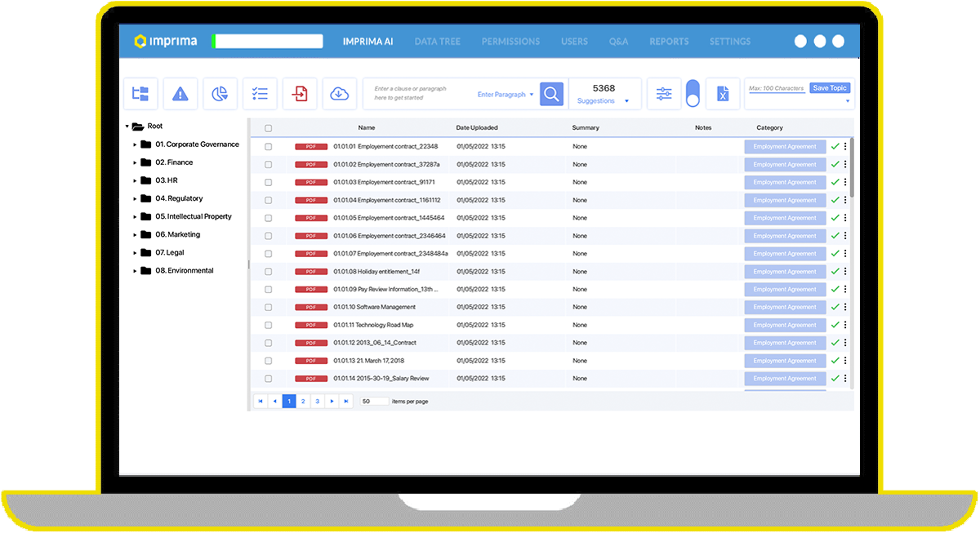Click the red export document icon
The height and width of the screenshot is (533, 980).
coord(300,94)
